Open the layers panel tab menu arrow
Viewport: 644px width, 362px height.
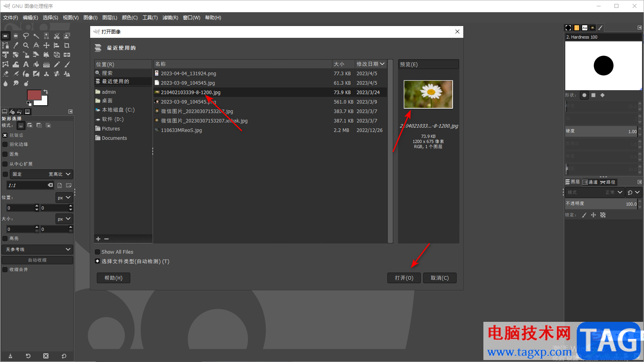640,182
